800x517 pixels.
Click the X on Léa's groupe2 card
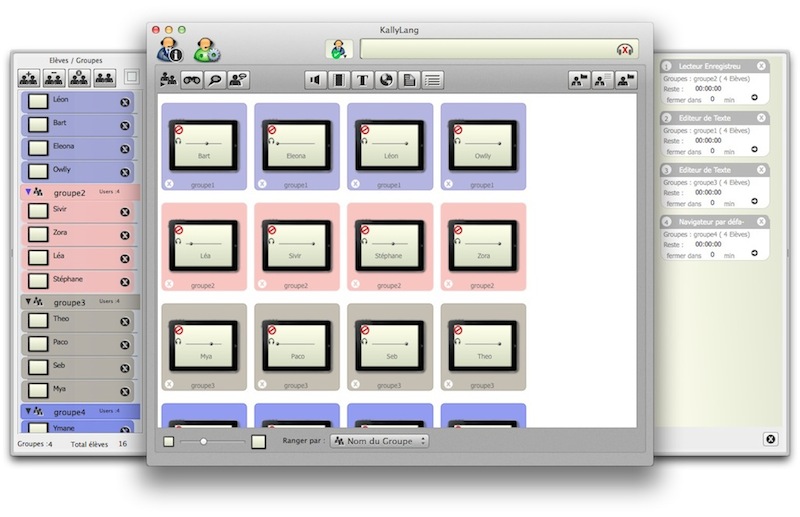pos(169,284)
